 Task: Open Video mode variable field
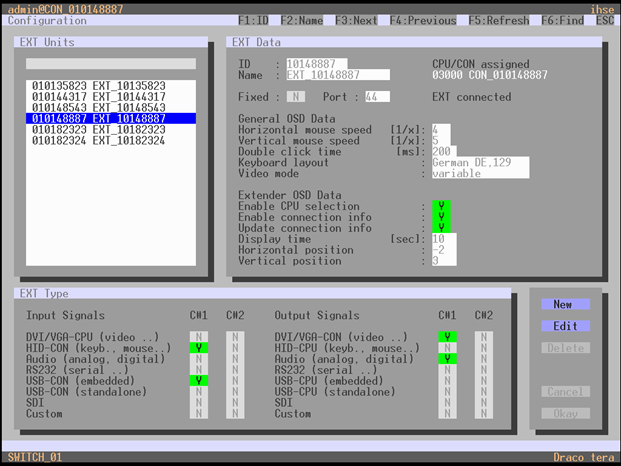pos(480,173)
